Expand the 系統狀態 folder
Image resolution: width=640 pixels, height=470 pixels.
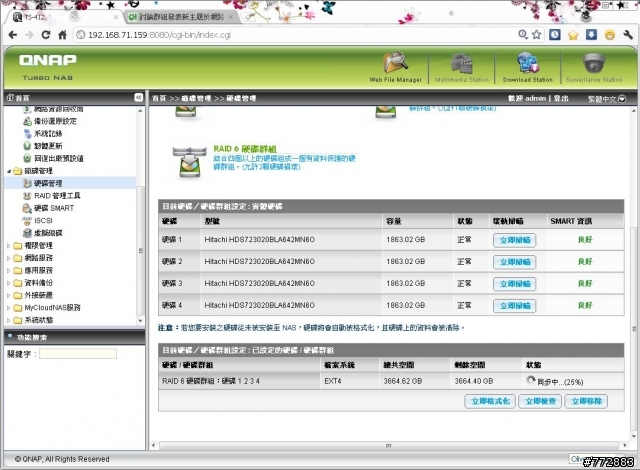(x=9, y=320)
